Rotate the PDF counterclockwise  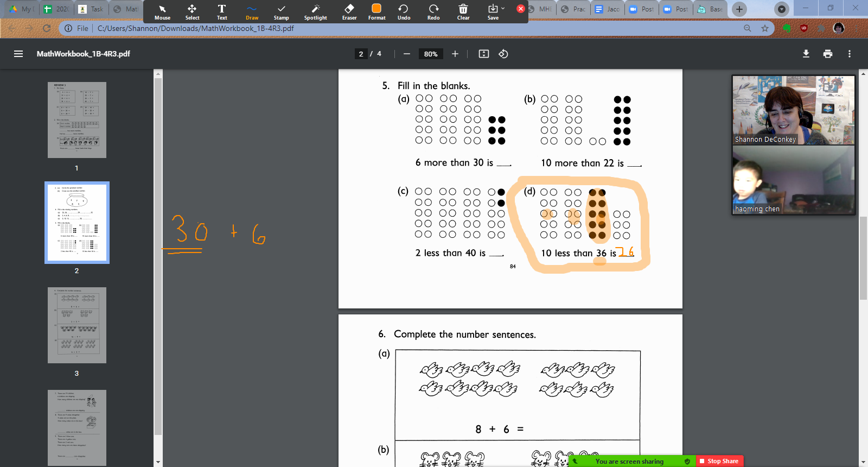point(503,54)
